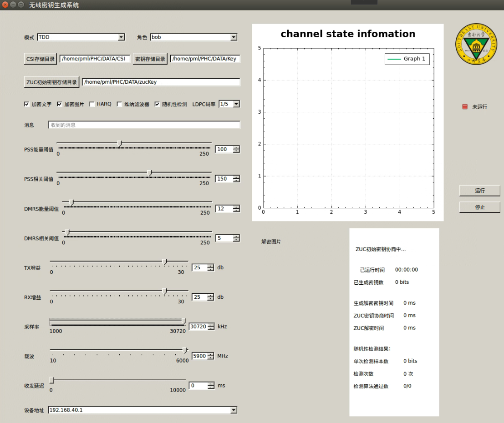Toggle the 加密图片 checkbox
The width and height of the screenshot is (504, 423).
[60, 104]
